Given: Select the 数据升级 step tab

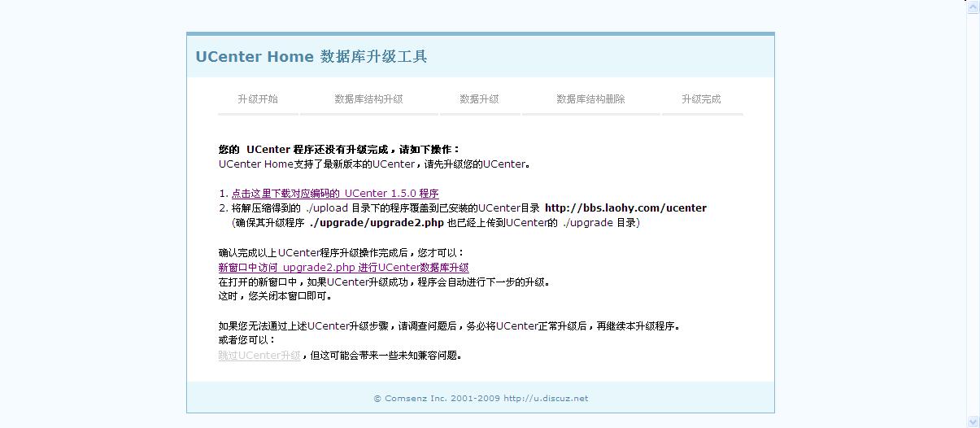Looking at the screenshot, I should coord(480,99).
